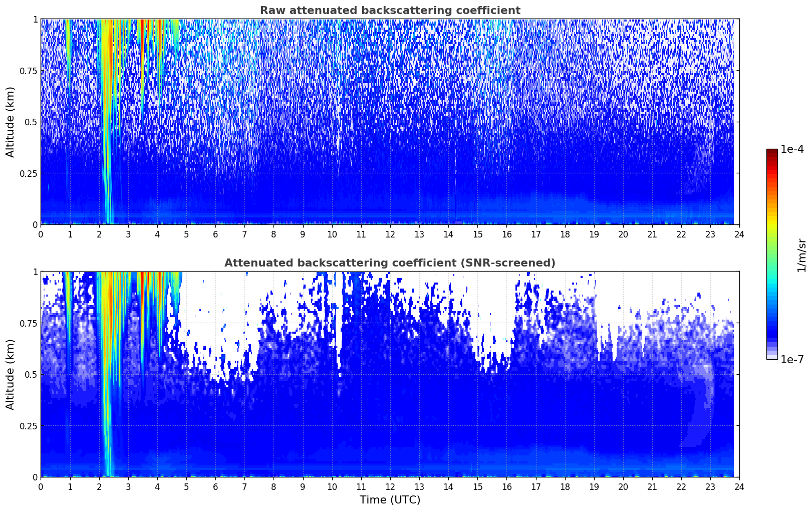Click the blue lower section of the colorbar
This screenshot has width=812, height=511.
772,323
